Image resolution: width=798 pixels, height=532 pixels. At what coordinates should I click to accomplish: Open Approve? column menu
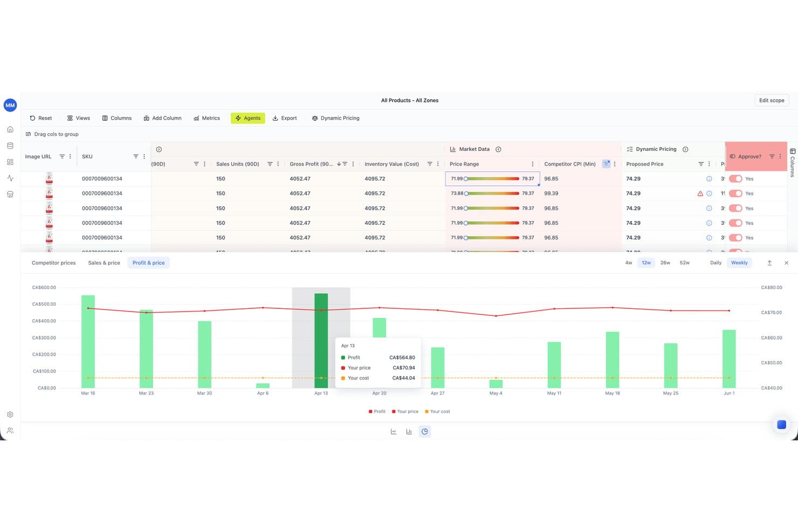coord(780,156)
